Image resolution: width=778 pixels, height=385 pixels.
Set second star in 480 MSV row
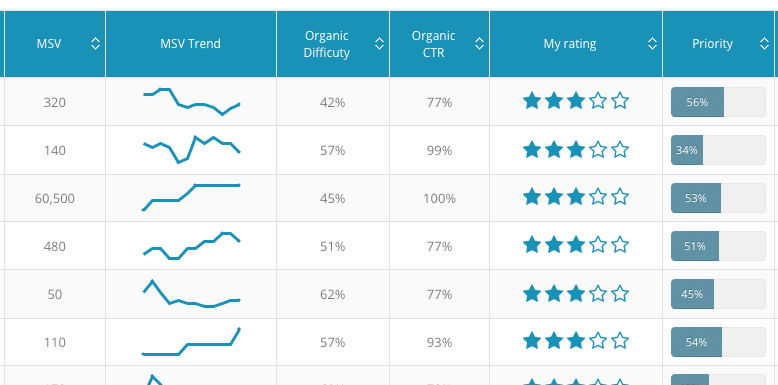(x=554, y=245)
